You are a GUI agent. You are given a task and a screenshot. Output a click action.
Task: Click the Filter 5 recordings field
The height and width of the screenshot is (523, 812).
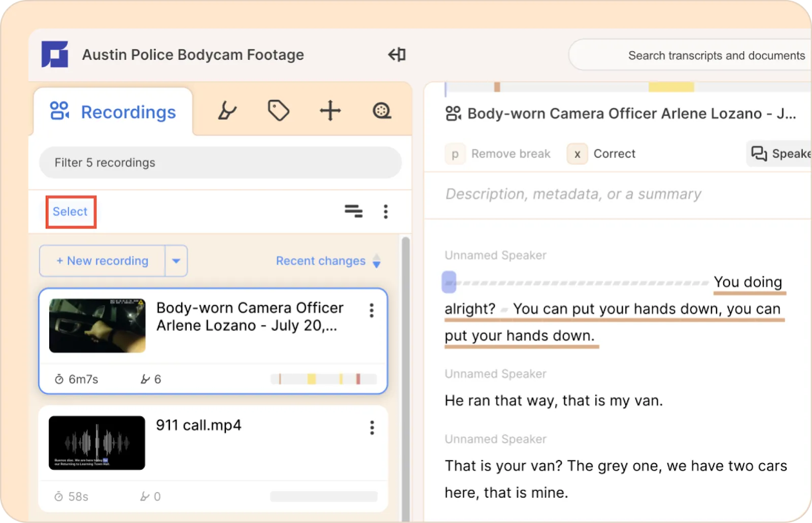coord(220,162)
